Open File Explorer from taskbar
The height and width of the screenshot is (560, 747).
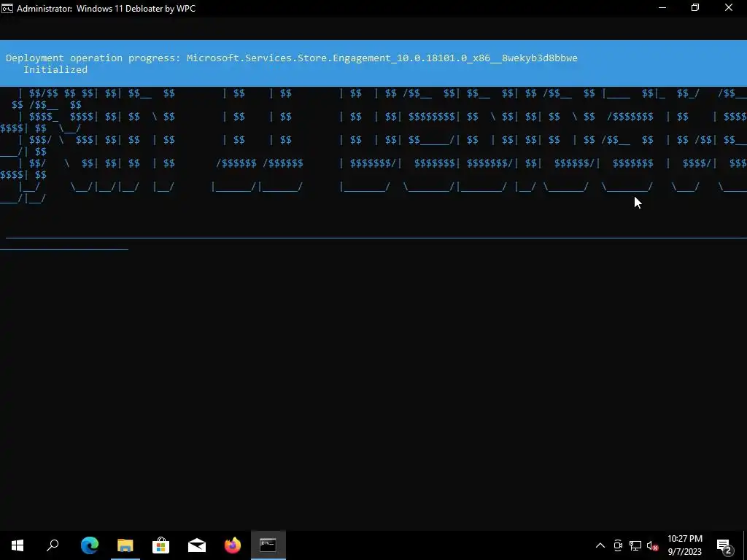[x=125, y=545]
